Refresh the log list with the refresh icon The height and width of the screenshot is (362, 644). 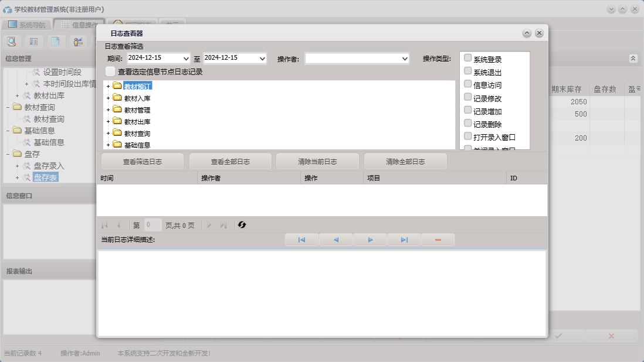pyautogui.click(x=242, y=225)
